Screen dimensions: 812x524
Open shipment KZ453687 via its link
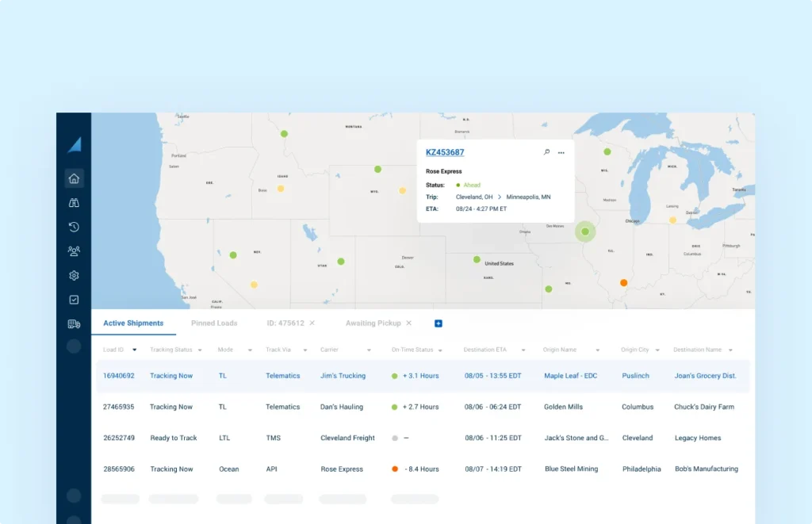(x=444, y=151)
